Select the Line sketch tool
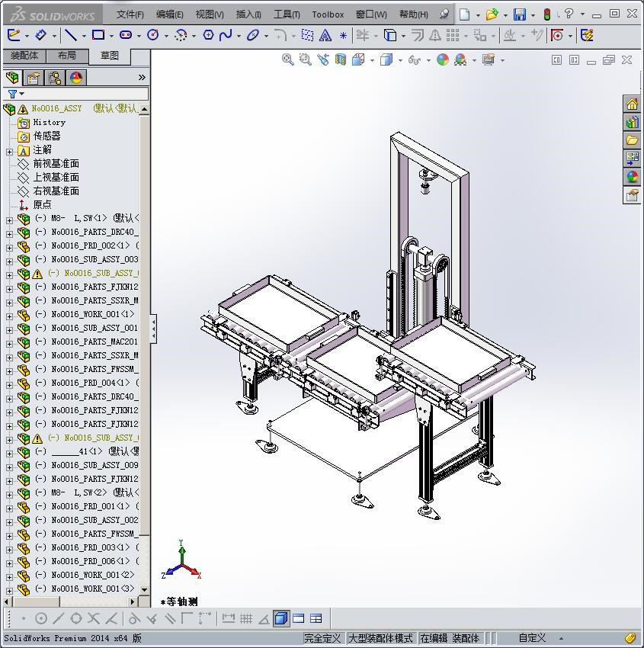This screenshot has width=644, height=648. [x=71, y=35]
